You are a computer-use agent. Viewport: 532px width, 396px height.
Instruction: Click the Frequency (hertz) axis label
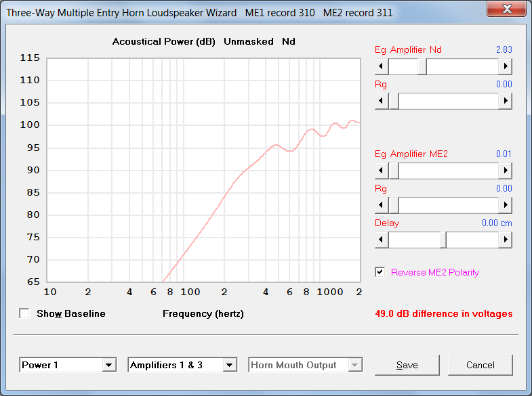203,313
